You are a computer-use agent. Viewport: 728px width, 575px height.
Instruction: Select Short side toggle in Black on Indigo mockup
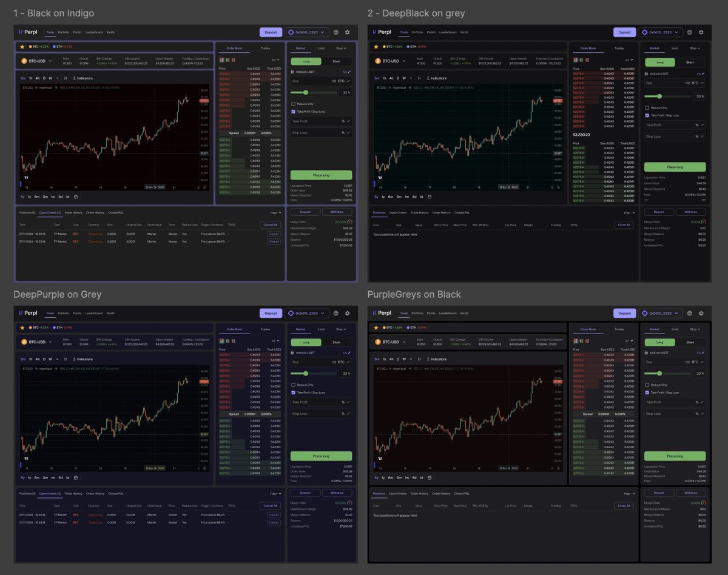(x=337, y=61)
